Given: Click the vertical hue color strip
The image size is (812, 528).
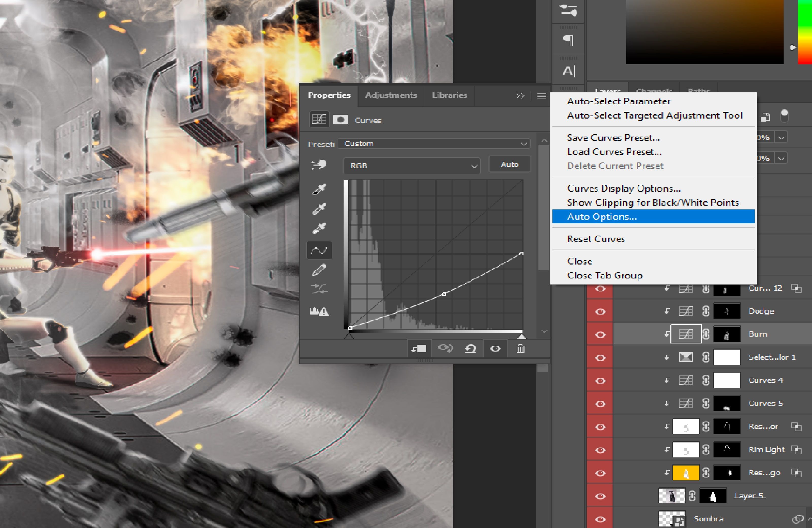Looking at the screenshot, I should click(805, 32).
